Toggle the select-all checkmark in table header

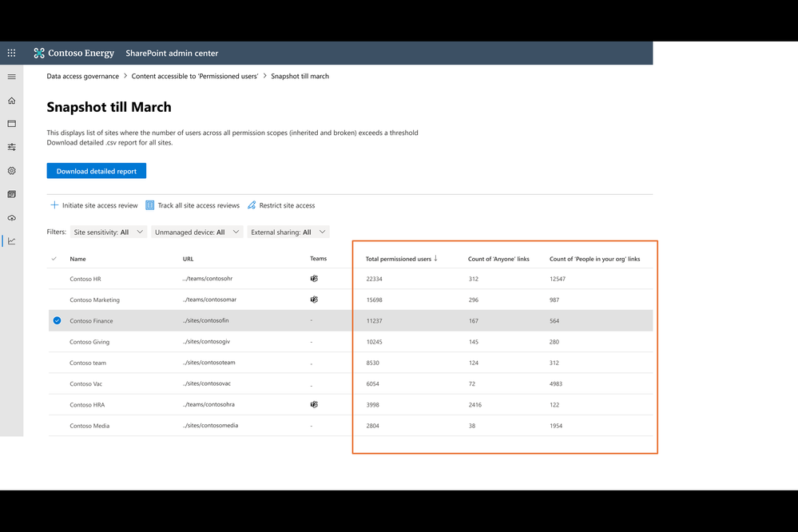[54, 259]
